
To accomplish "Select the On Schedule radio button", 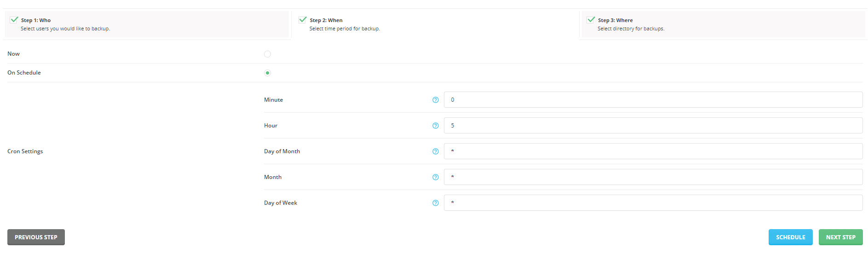I will 267,73.
